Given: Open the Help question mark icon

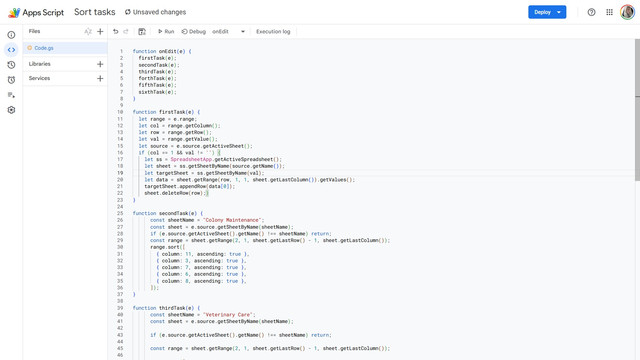Looking at the screenshot, I should [591, 12].
